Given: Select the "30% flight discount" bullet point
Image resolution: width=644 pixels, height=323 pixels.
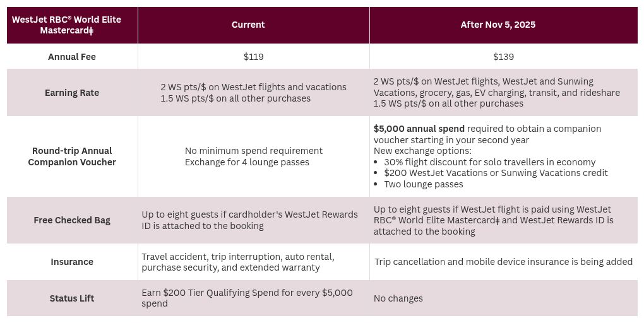Looking at the screenshot, I should click(x=489, y=162).
